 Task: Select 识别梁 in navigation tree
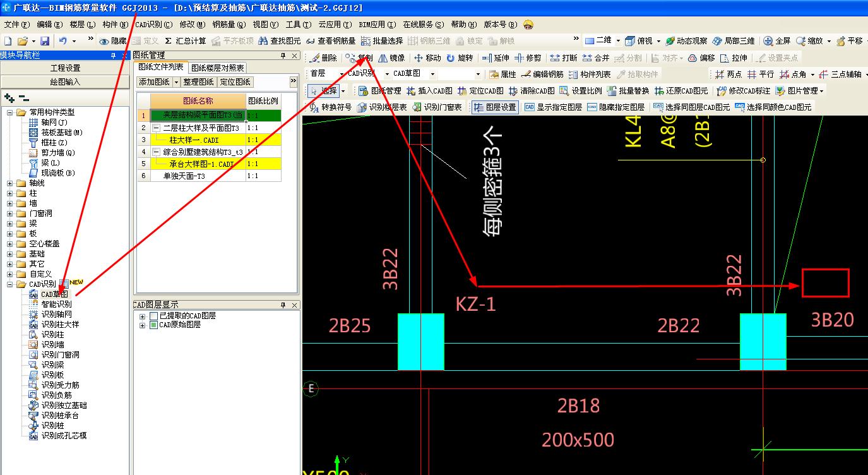point(52,365)
